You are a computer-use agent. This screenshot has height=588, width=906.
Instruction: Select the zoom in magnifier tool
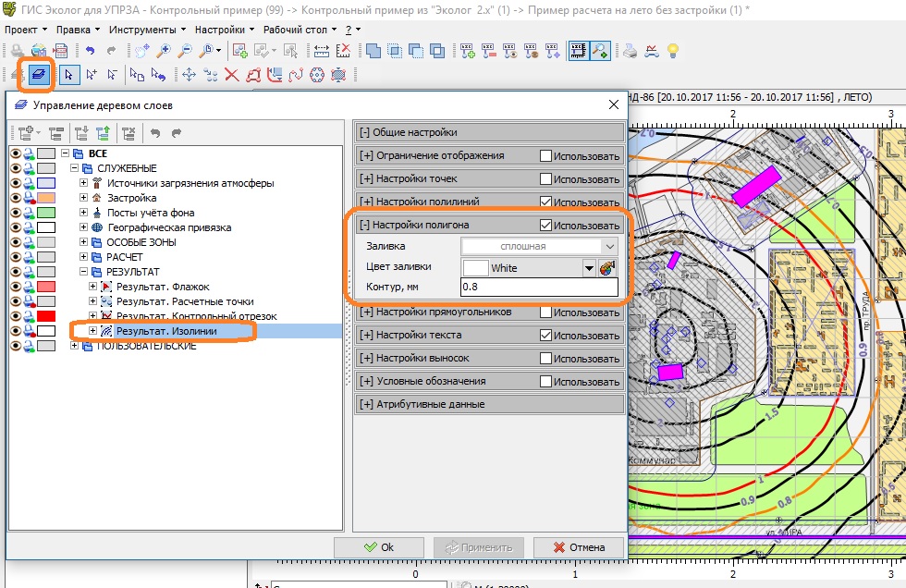point(164,51)
